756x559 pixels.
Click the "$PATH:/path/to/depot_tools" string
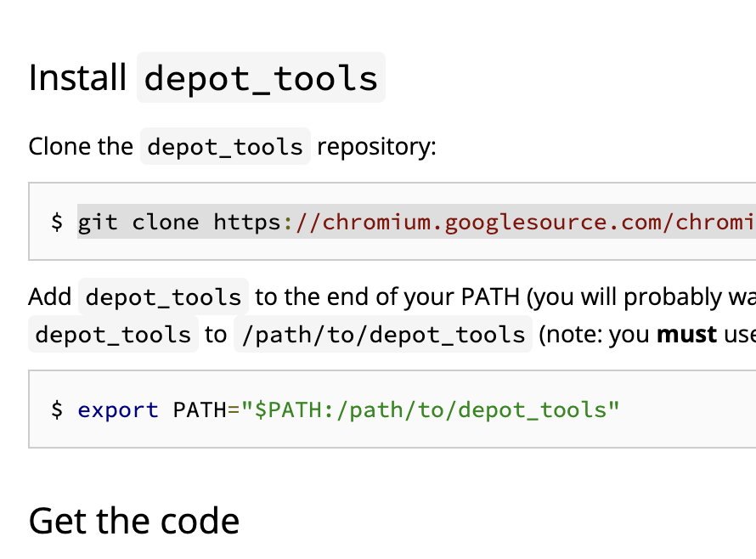430,410
